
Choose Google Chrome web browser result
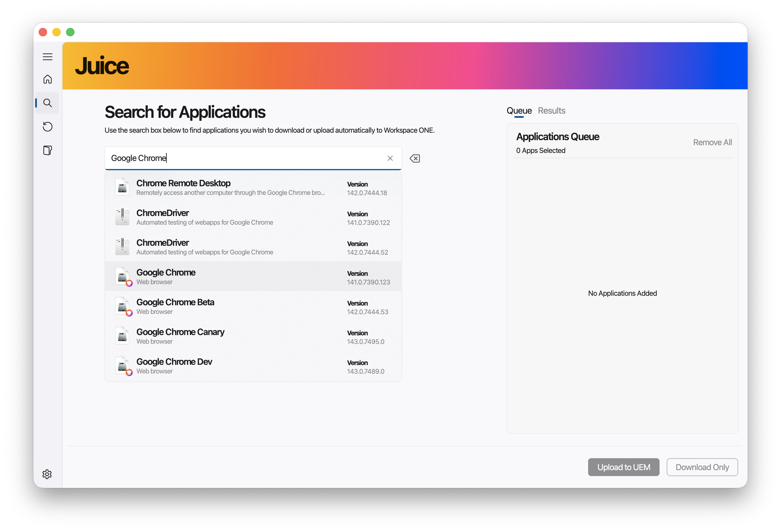pyautogui.click(x=253, y=277)
